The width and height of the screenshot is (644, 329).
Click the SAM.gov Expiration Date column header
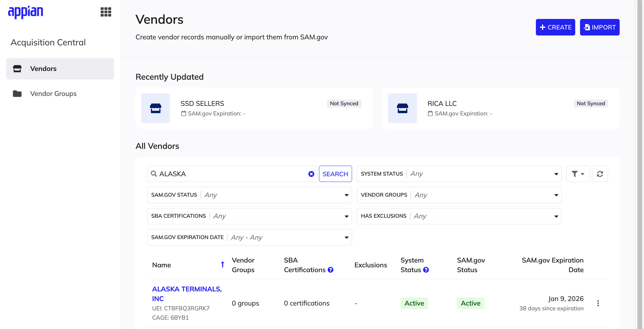click(x=553, y=265)
